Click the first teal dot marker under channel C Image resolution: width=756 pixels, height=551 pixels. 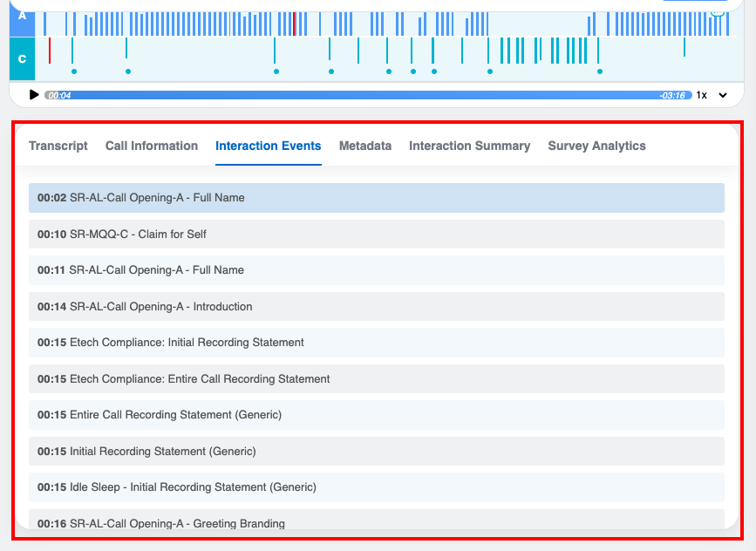[x=74, y=71]
